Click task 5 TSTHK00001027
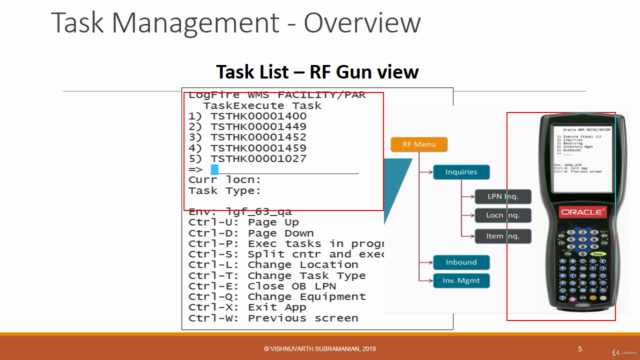 coord(247,158)
